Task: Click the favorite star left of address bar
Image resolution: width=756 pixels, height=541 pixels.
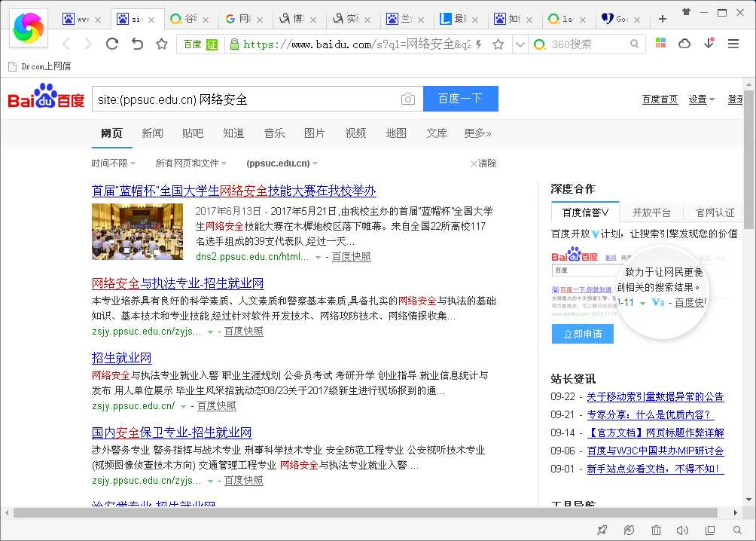Action: coord(162,44)
